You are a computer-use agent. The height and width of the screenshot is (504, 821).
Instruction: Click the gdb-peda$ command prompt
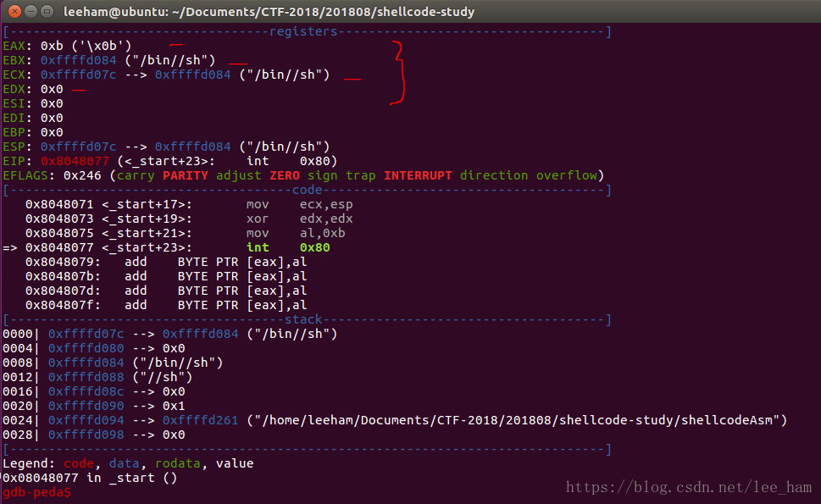click(36, 492)
